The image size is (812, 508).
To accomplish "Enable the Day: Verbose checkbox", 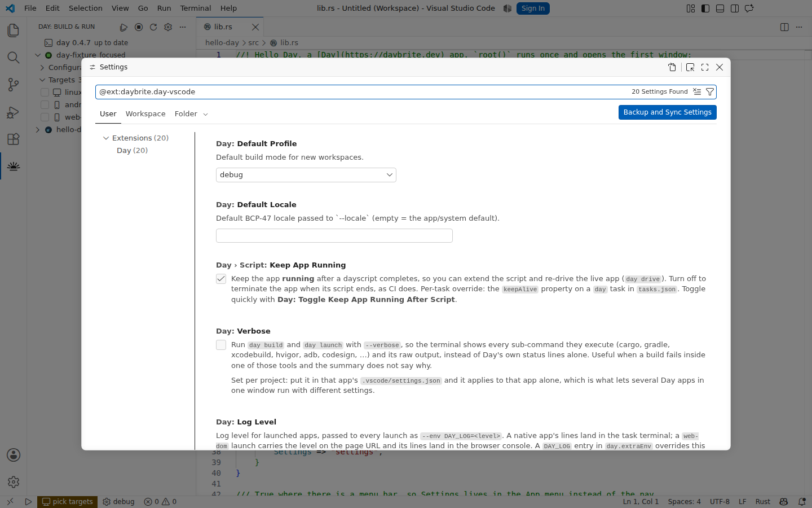I will 221,345.
